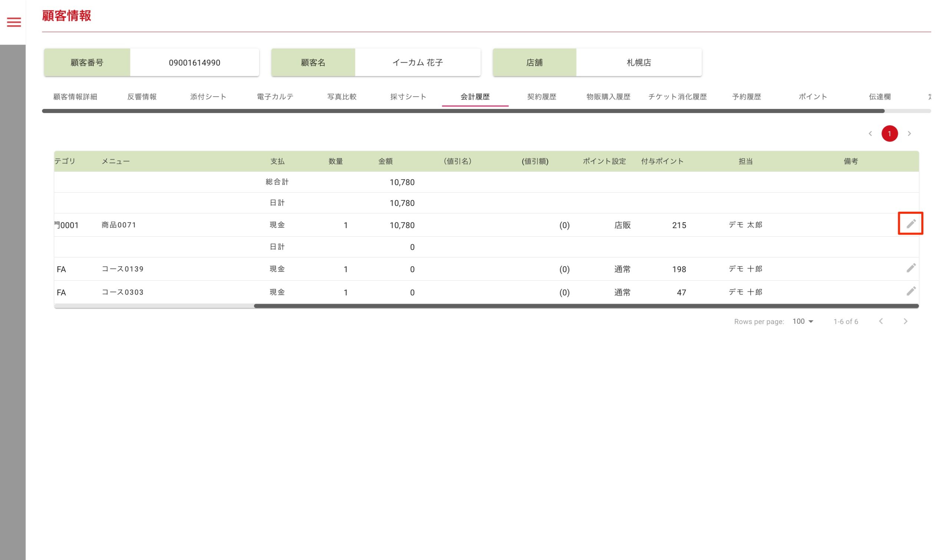Go to next page with top chevron
Viewport: 949px width, 560px height.
pyautogui.click(x=909, y=134)
